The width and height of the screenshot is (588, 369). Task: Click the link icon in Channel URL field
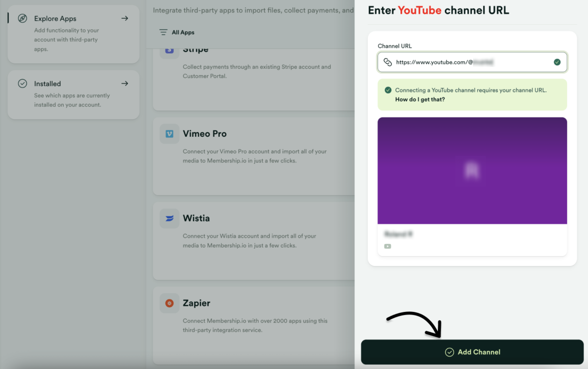387,62
